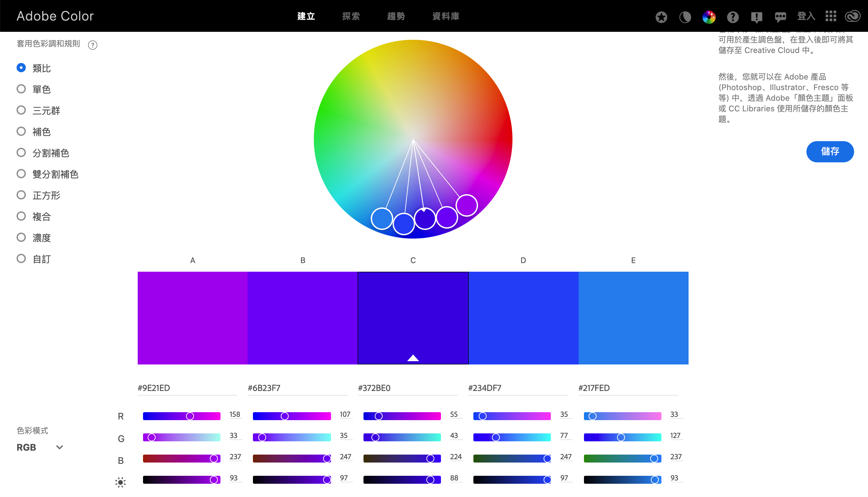Select color swatch B violet
The height and width of the screenshot is (497, 868).
303,318
